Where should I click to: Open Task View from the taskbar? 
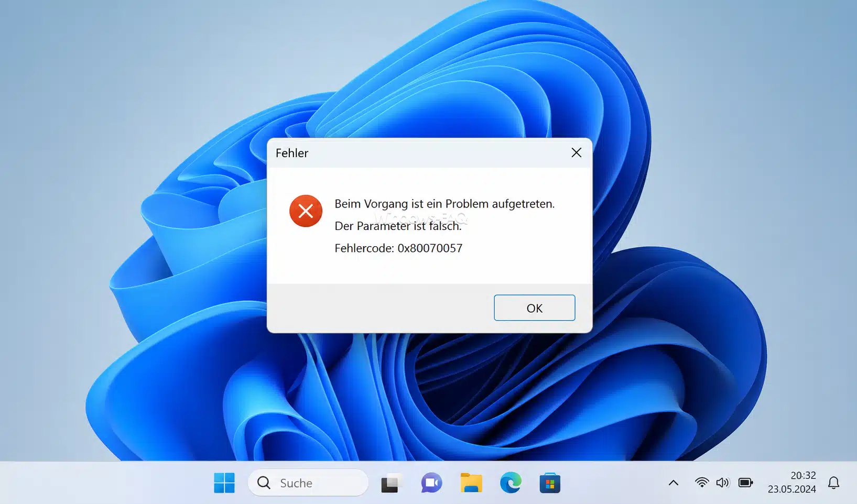pos(389,483)
